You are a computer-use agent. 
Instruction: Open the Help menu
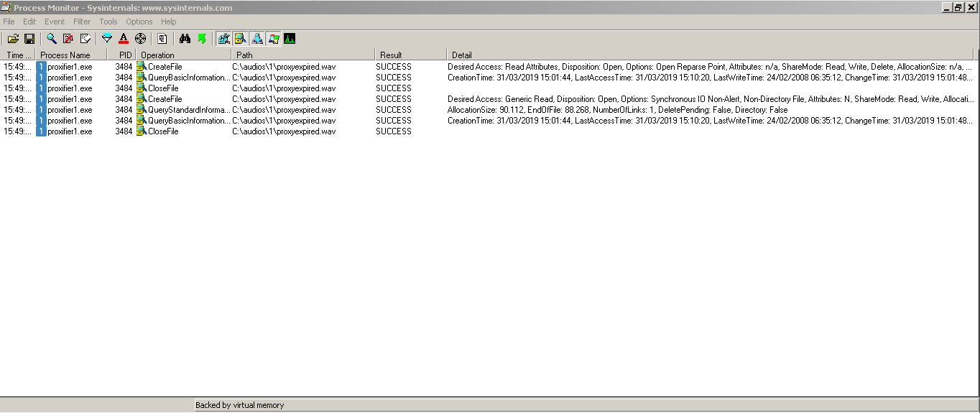point(169,22)
